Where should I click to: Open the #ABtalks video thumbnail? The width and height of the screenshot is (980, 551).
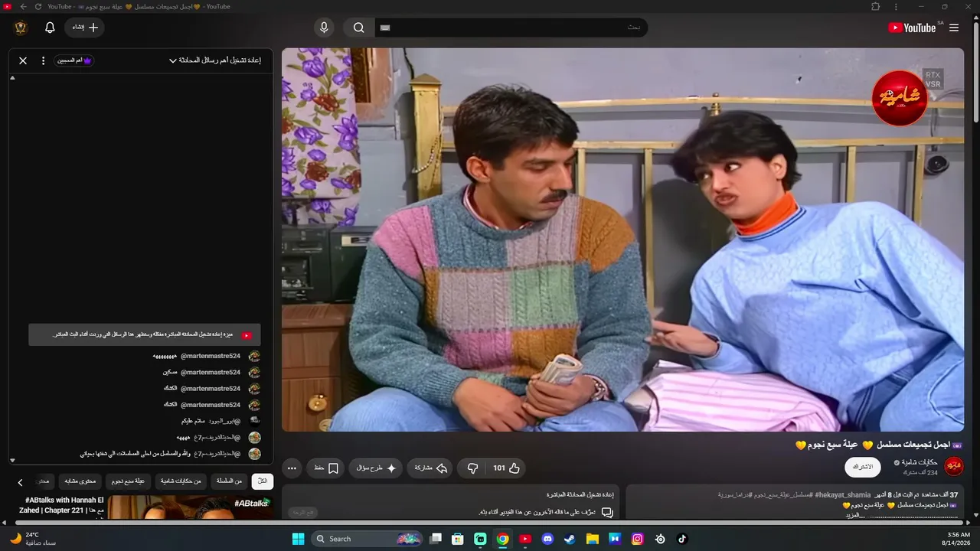tap(190, 507)
